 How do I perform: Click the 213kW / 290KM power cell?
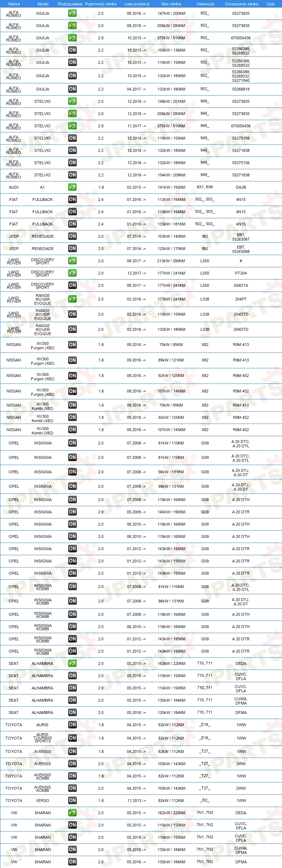pos(171,261)
